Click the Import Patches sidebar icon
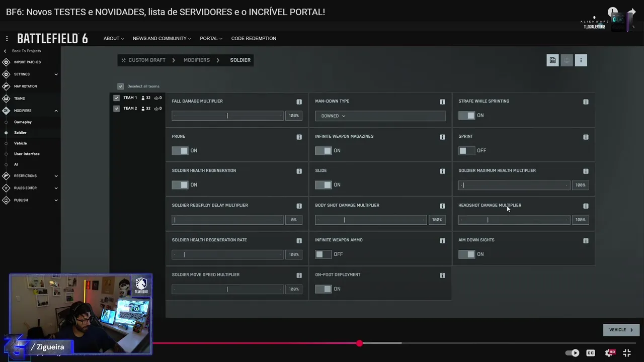644x362 pixels. click(x=6, y=62)
